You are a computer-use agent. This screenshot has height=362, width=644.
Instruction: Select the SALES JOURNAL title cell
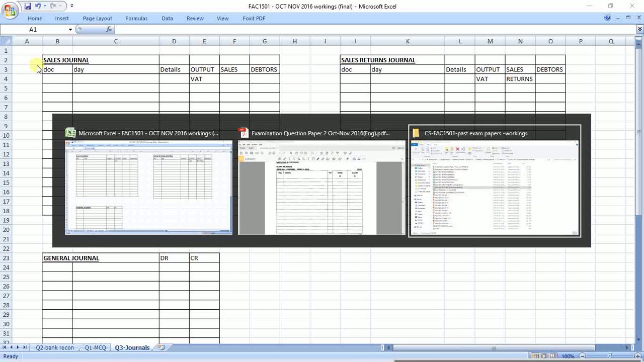[66, 60]
